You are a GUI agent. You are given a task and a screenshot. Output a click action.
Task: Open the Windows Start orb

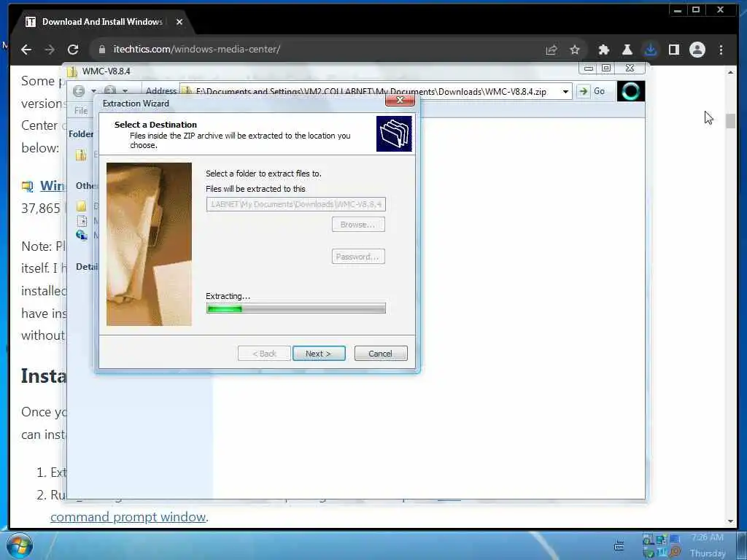tap(20, 545)
